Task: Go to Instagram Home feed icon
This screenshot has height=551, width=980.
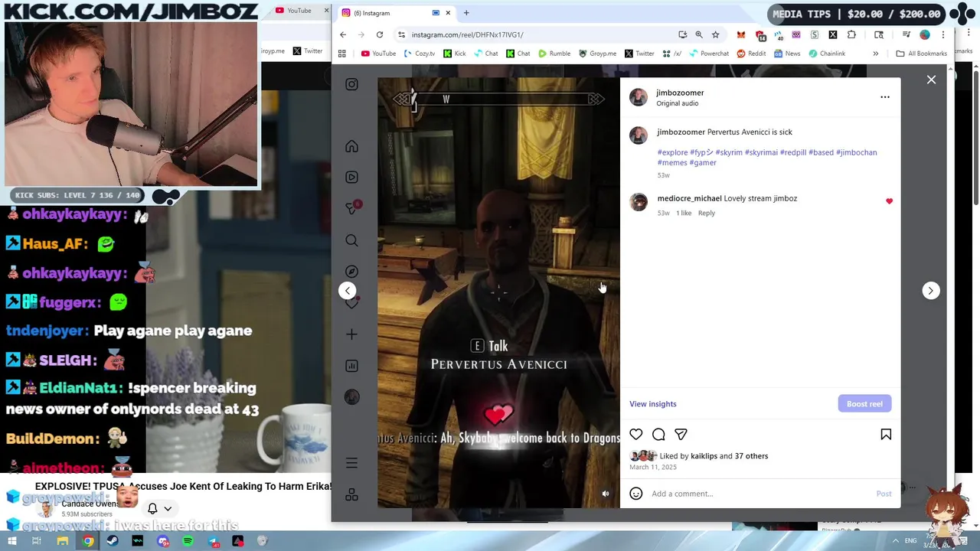Action: 351,146
